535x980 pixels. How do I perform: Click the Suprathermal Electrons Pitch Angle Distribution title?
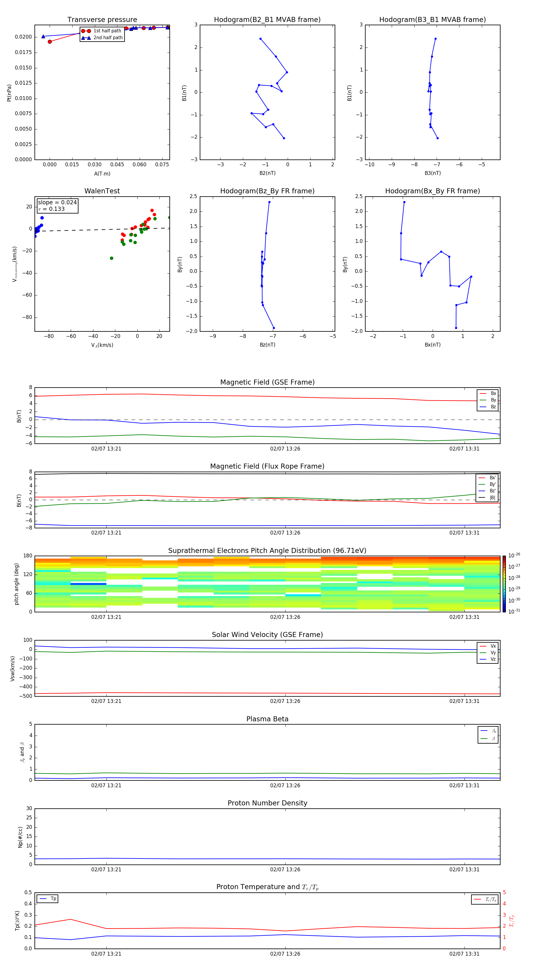[267, 551]
